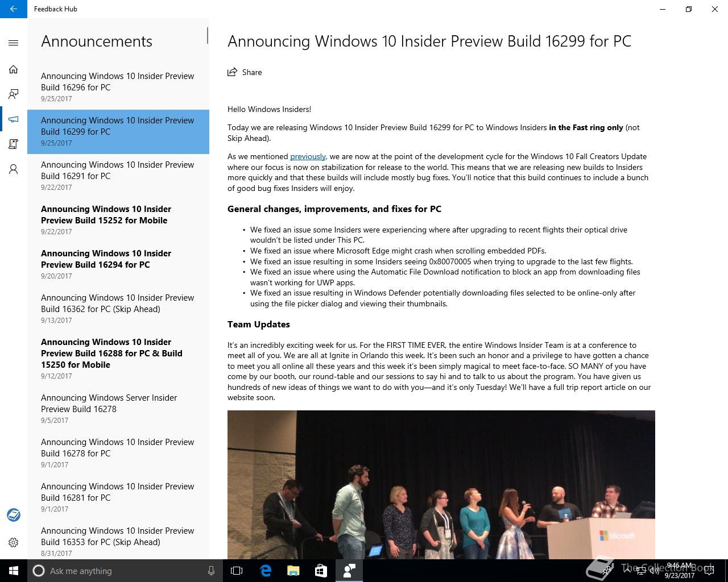The height and width of the screenshot is (582, 728).
Task: Open Build 16362 Skip Ahead announcement
Action: click(118, 309)
